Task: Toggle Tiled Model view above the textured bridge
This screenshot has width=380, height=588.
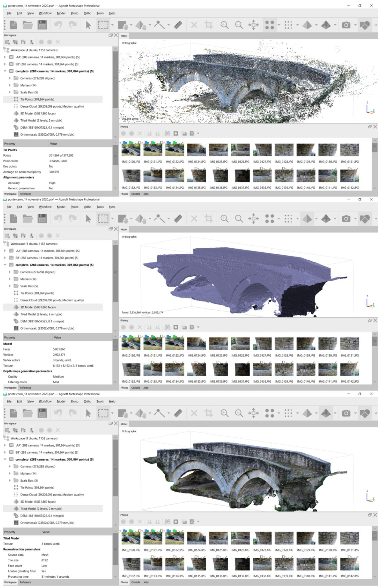Action: [x=326, y=413]
